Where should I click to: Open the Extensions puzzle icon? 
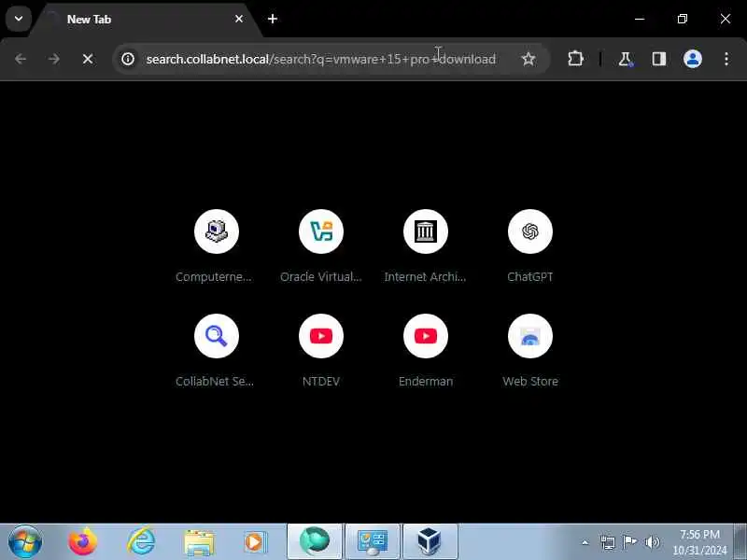pyautogui.click(x=575, y=59)
